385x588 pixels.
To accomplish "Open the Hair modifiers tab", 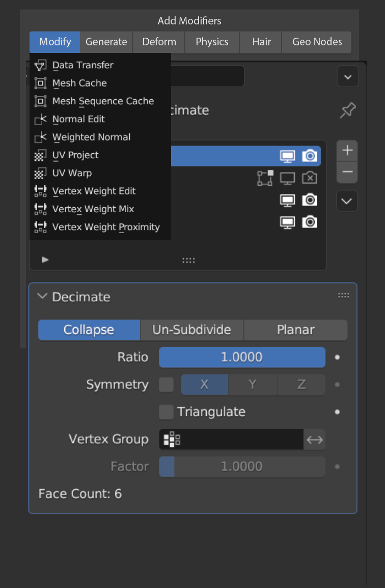I will tap(261, 42).
